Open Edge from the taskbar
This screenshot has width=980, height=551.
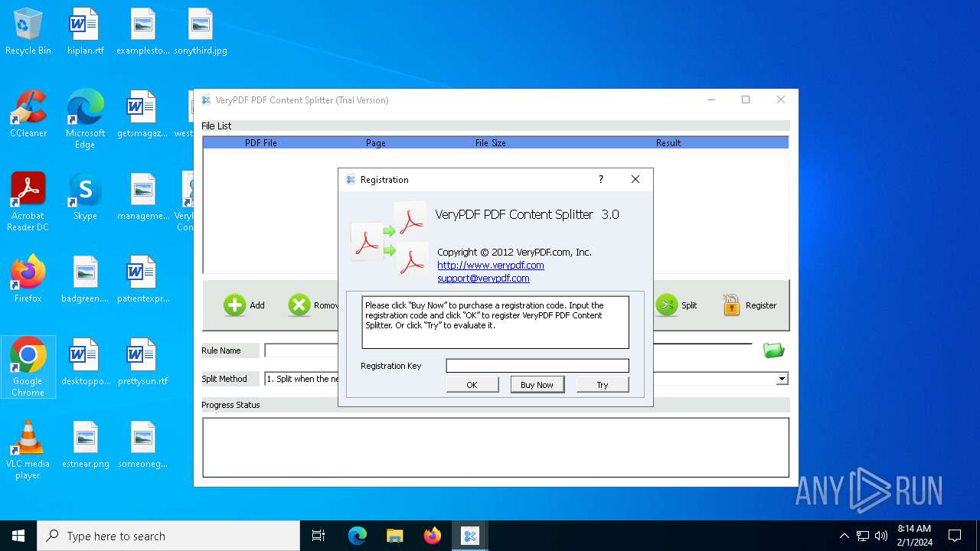click(x=358, y=536)
